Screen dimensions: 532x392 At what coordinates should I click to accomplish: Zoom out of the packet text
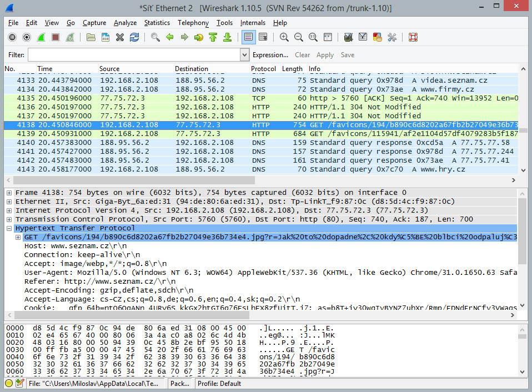pyautogui.click(x=299, y=37)
